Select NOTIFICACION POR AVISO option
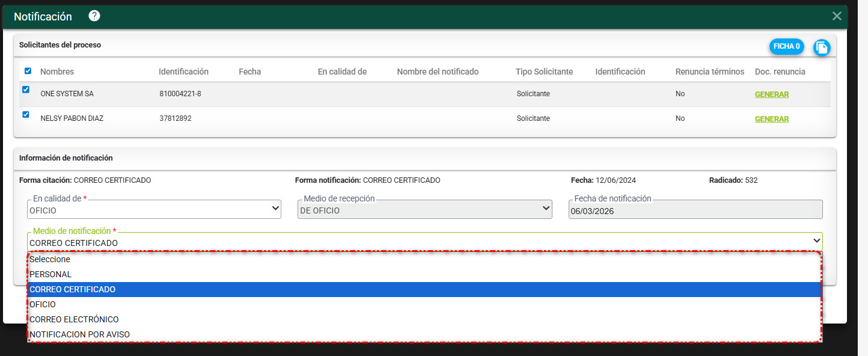Viewport: 868px width, 356px height. click(x=79, y=334)
